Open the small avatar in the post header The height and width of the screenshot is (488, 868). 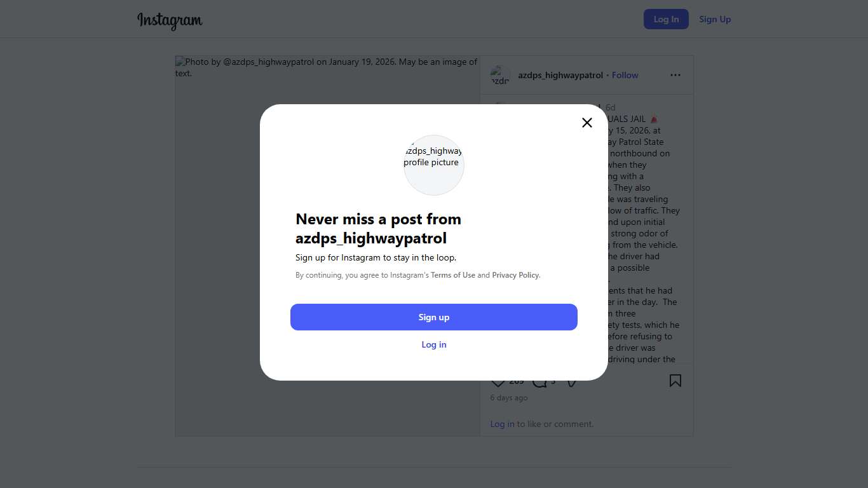(x=500, y=75)
